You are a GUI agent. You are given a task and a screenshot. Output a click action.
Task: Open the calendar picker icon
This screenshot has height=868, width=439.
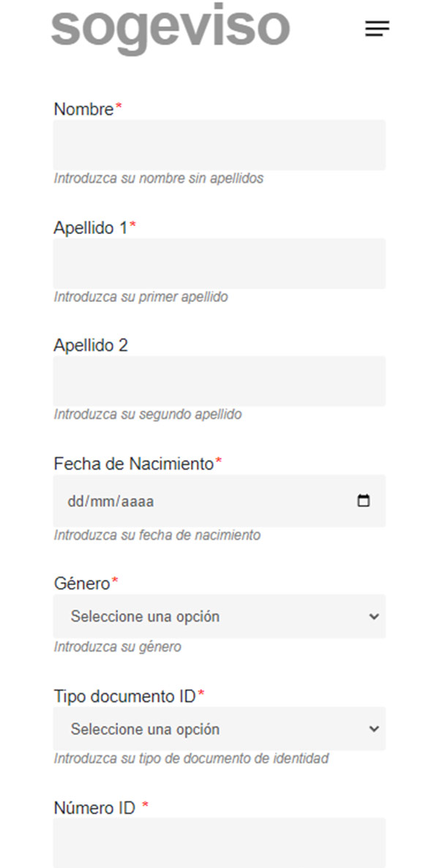point(363,502)
